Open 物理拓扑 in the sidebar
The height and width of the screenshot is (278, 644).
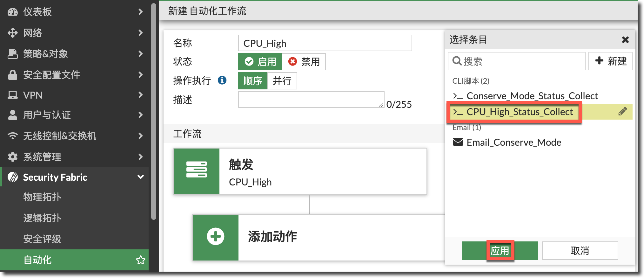(42, 197)
